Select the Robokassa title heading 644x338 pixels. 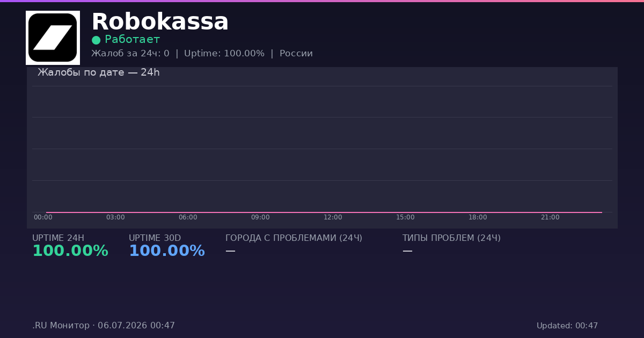[160, 22]
